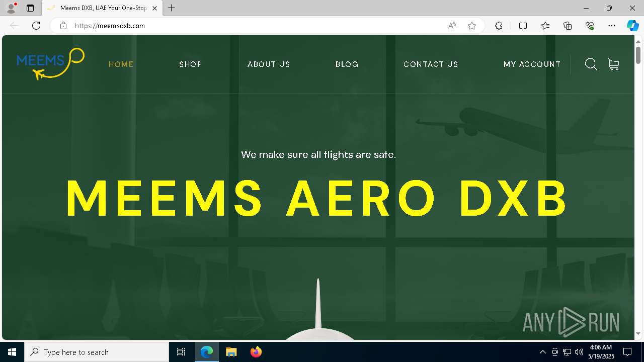Go to the HOME menu item
The image size is (644, 362).
[121, 64]
